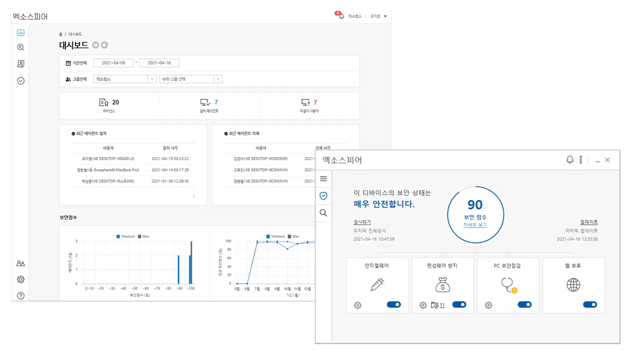Click the 업데이트 link
Screen dimensions: 644x359
point(589,222)
